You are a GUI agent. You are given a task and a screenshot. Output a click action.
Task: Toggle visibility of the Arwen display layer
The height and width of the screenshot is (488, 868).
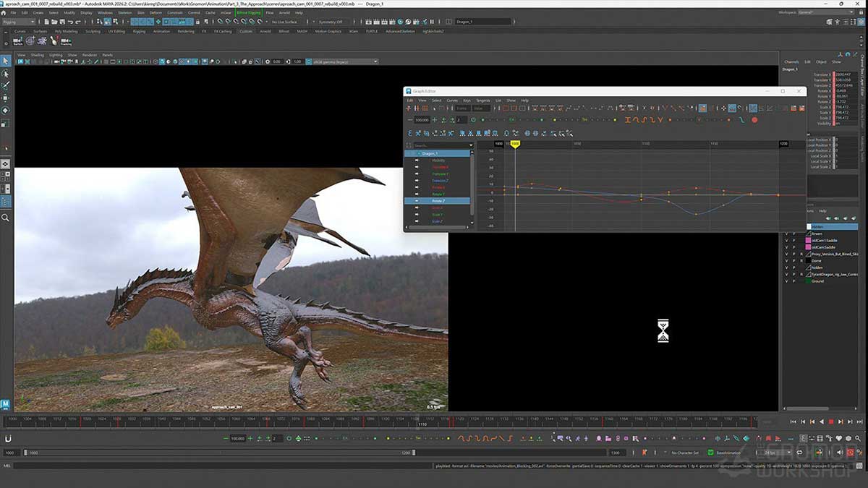[x=787, y=234]
